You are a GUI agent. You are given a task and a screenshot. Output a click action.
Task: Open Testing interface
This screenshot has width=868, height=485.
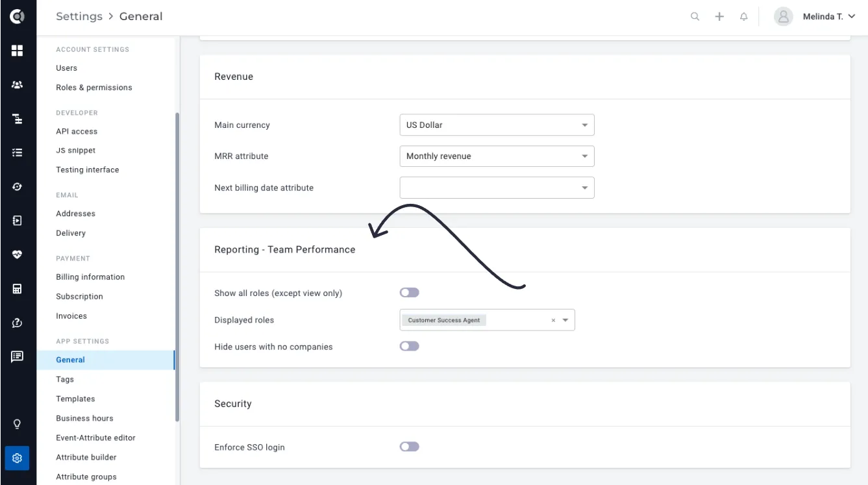[x=88, y=169]
